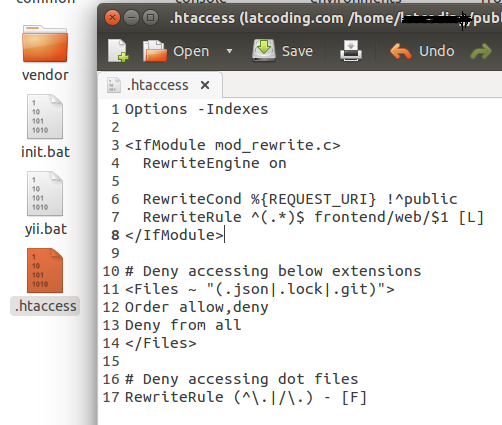Click the green Redo arrow
502x425 pixels.
[481, 52]
